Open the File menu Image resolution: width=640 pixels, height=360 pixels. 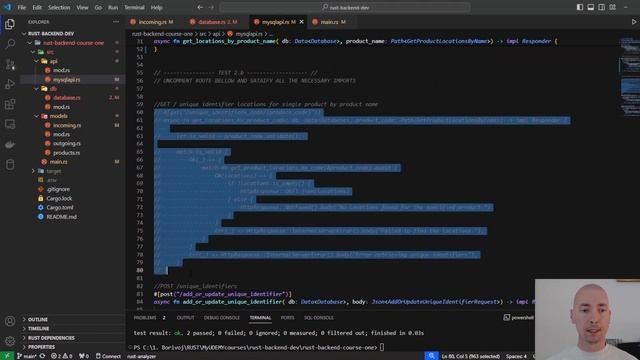tap(22, 7)
